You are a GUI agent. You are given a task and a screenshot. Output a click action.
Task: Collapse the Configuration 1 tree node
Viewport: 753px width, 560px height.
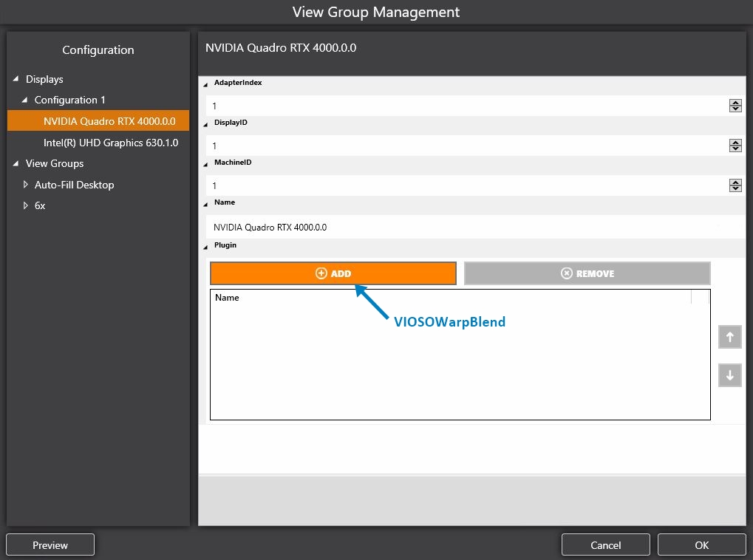point(24,100)
